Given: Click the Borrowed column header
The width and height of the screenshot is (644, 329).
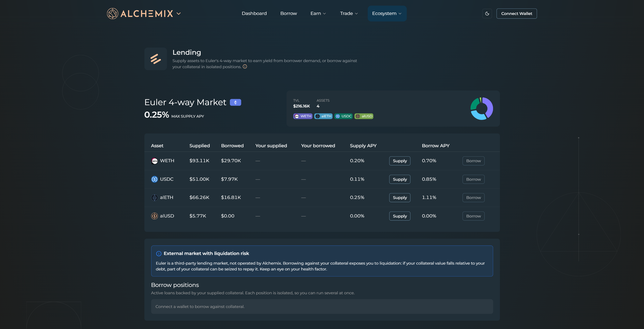Looking at the screenshot, I should 232,146.
